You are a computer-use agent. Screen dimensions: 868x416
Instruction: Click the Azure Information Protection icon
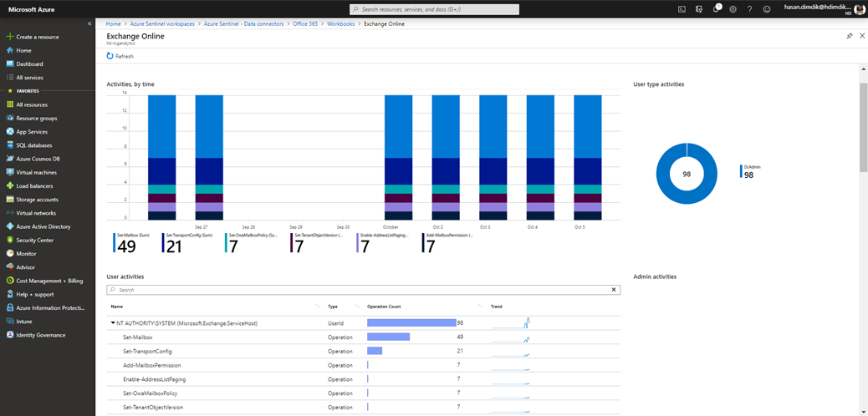click(x=9, y=307)
